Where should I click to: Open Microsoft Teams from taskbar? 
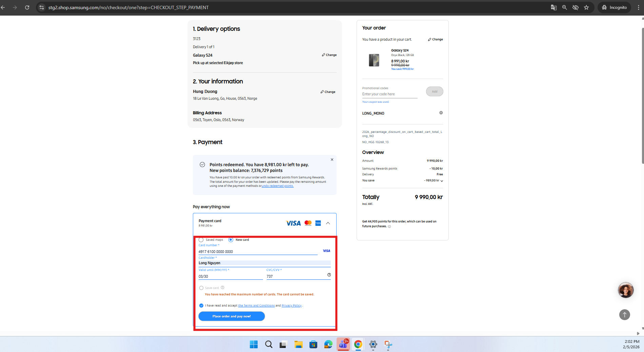tap(343, 345)
